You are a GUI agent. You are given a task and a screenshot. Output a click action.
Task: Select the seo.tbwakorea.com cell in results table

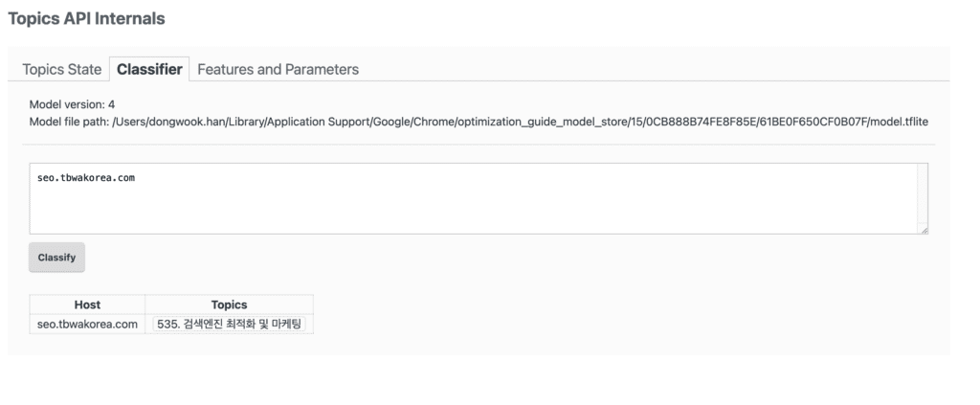coord(87,324)
